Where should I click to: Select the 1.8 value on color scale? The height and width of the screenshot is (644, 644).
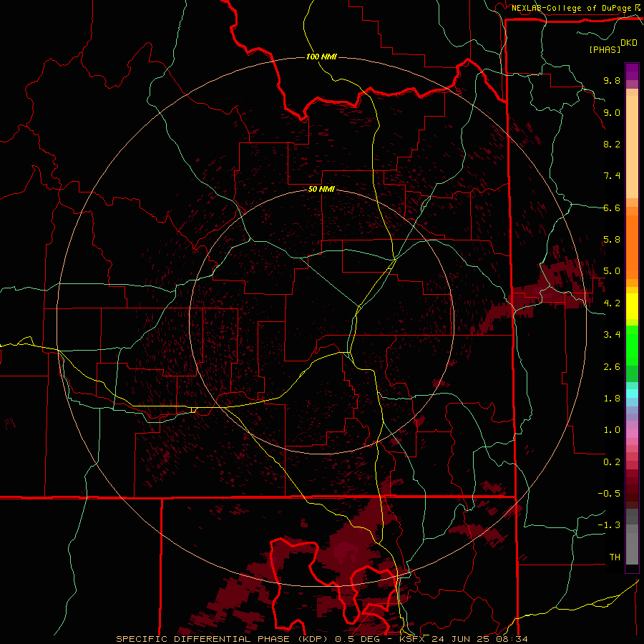pyautogui.click(x=612, y=399)
